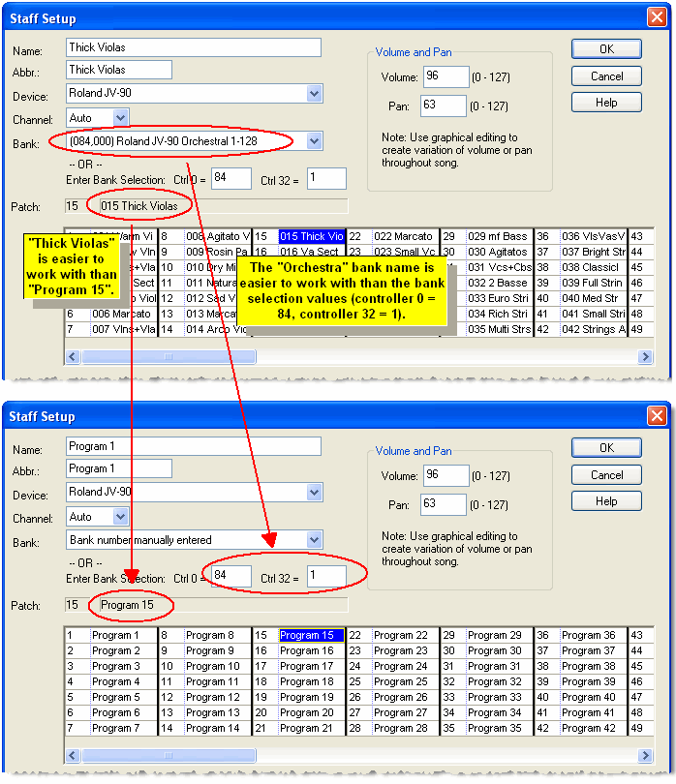
Task: Click Cancel in the top Staff Setup dialog
Action: click(606, 75)
